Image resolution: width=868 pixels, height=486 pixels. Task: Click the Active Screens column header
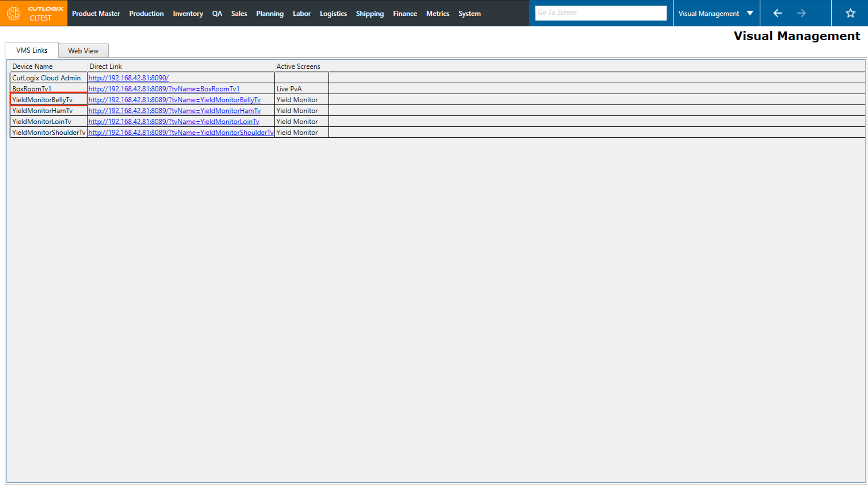298,66
